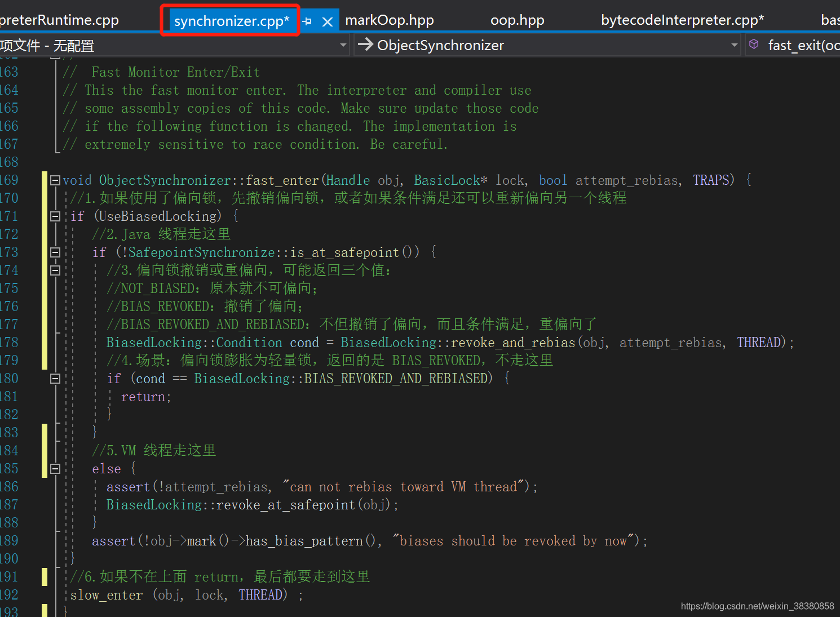The height and width of the screenshot is (617, 840).
Task: Open the oop.hpp tab
Action: (x=518, y=20)
